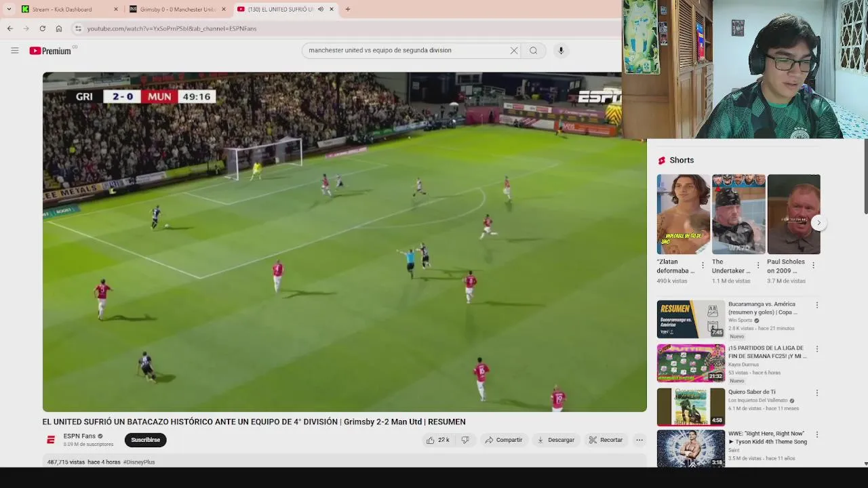The image size is (868, 488).
Task: Share the video via Compartir
Action: click(x=503, y=440)
